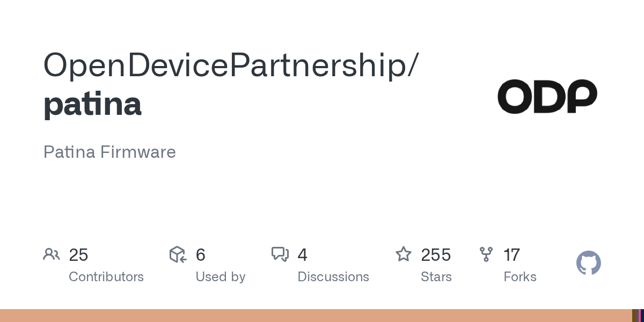Click the 255 stars count
The width and height of the screenshot is (644, 322).
pos(436,255)
